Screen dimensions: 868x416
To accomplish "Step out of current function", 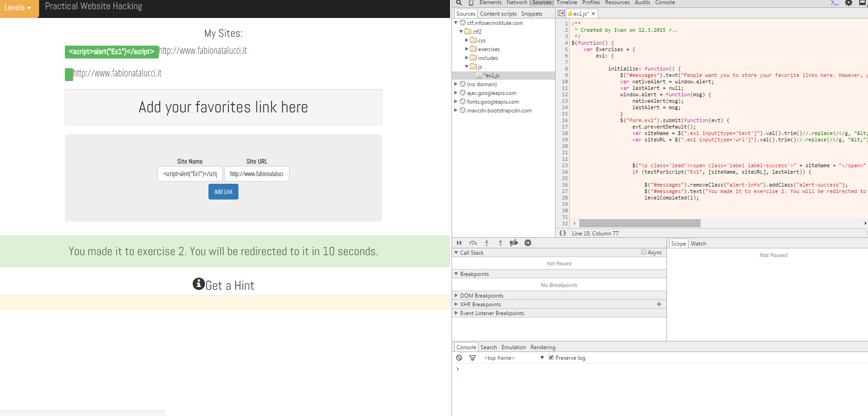I will click(x=500, y=243).
